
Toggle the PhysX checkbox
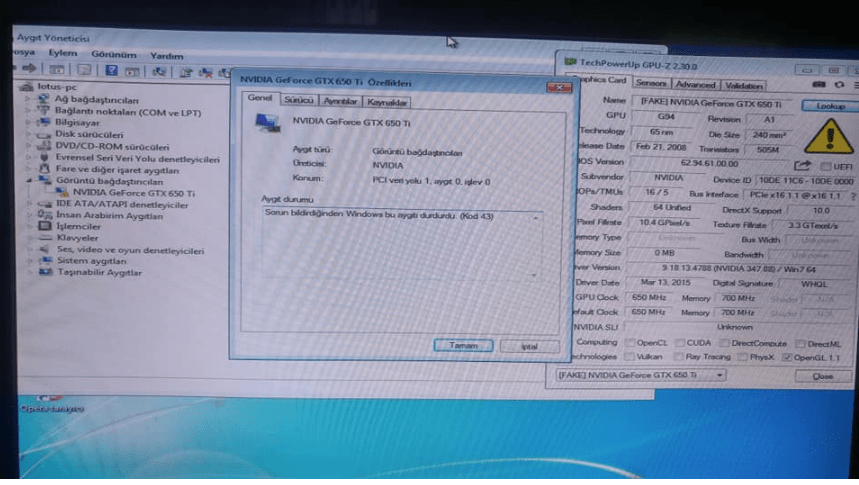click(x=742, y=357)
